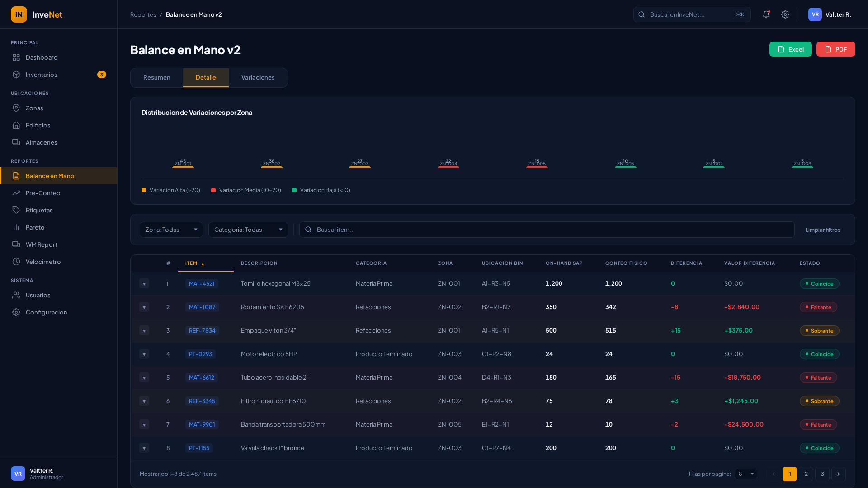This screenshot has height=488, width=868.
Task: Open the notifications bell icon
Action: pos(766,14)
